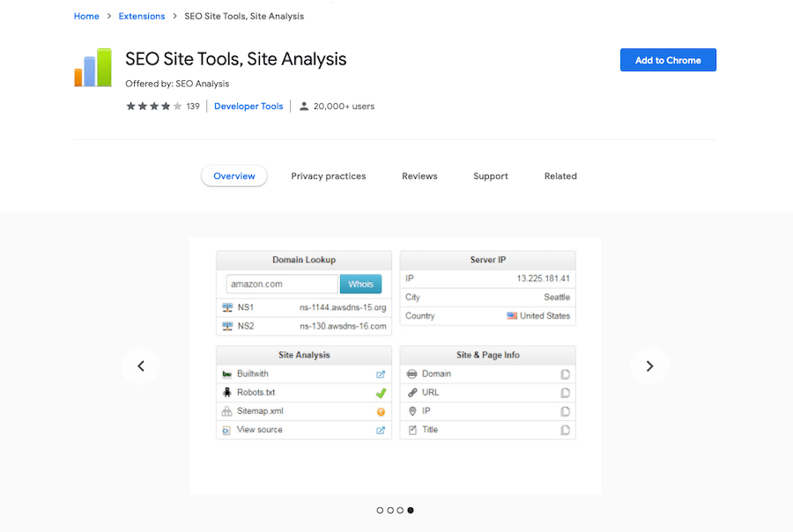Click the amazon.com domain input field
793x532 pixels.
tap(282, 284)
